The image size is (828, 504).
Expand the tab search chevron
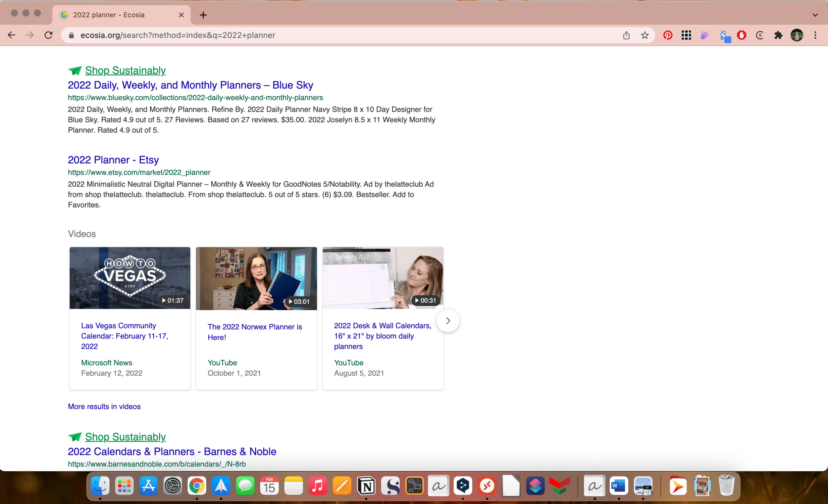[x=815, y=15]
